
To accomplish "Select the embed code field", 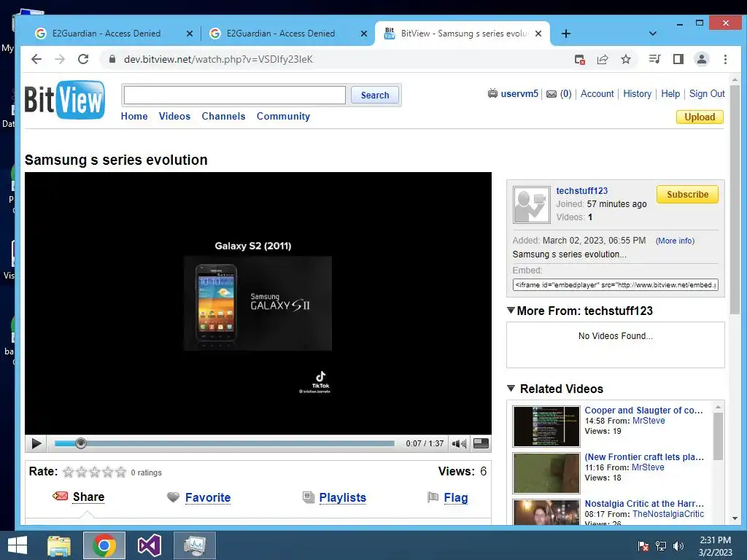I will [x=615, y=285].
